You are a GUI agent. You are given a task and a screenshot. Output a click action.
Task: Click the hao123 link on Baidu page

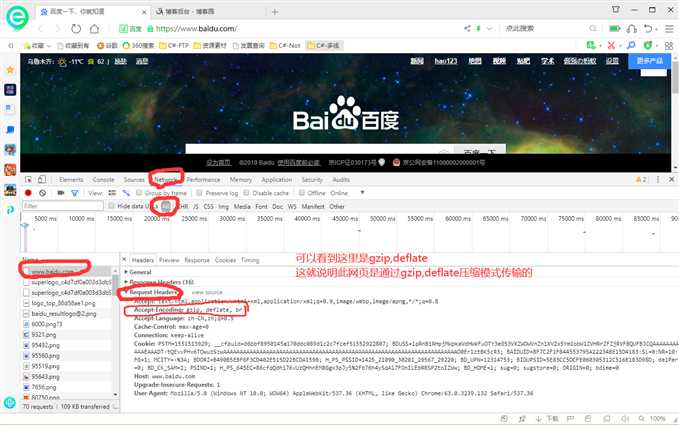tap(446, 61)
